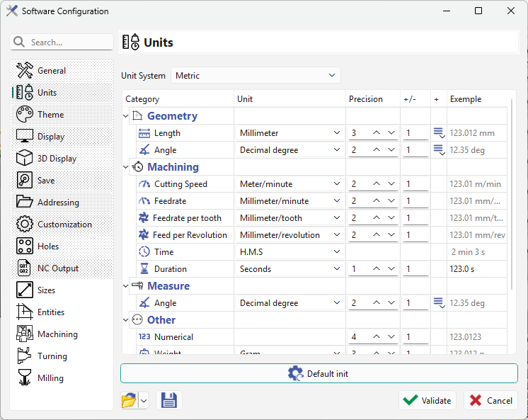Open the General settings page
Image resolution: width=528 pixels, height=420 pixels.
51,71
